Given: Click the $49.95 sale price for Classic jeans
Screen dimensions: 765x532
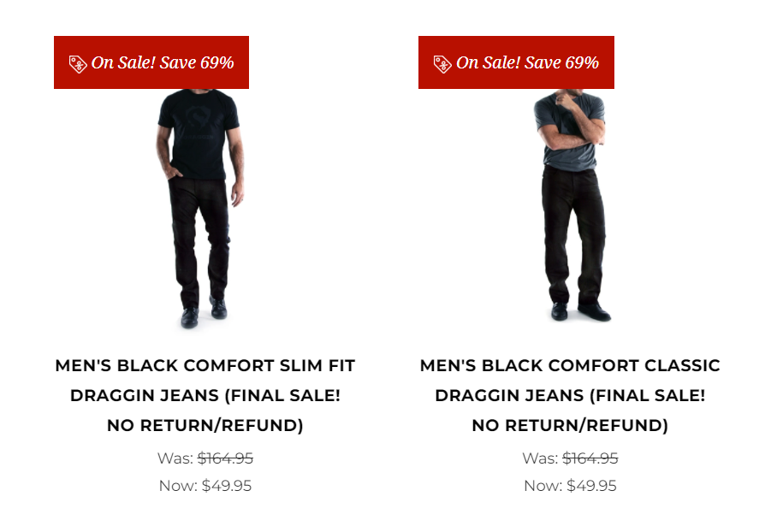Looking at the screenshot, I should click(x=591, y=486).
